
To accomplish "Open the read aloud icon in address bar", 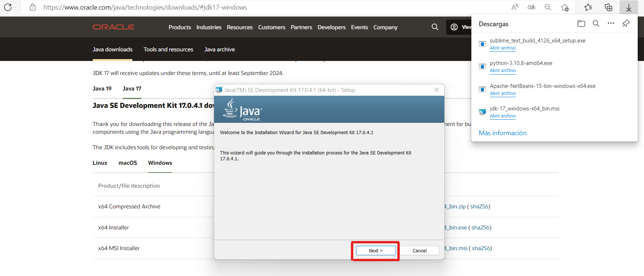I will click(x=515, y=7).
